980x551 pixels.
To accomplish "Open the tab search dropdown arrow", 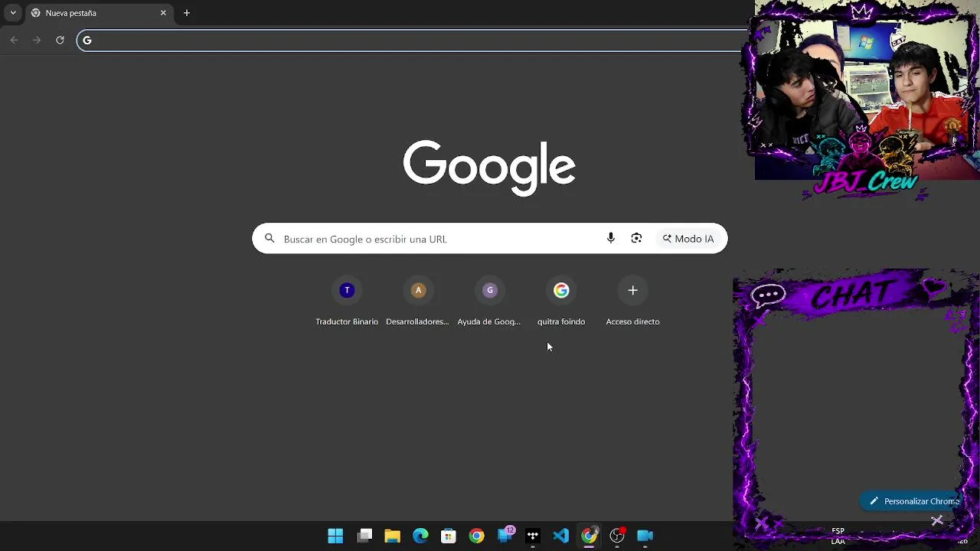I will [13, 13].
